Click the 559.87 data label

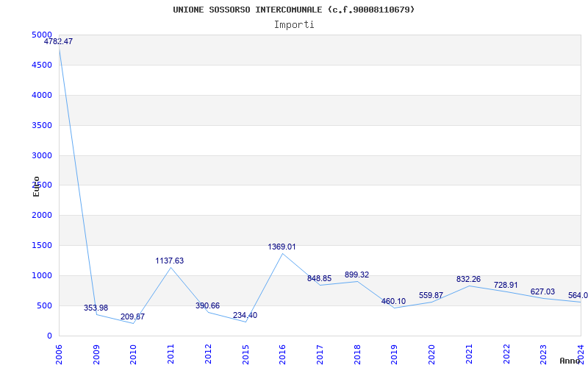click(x=431, y=296)
